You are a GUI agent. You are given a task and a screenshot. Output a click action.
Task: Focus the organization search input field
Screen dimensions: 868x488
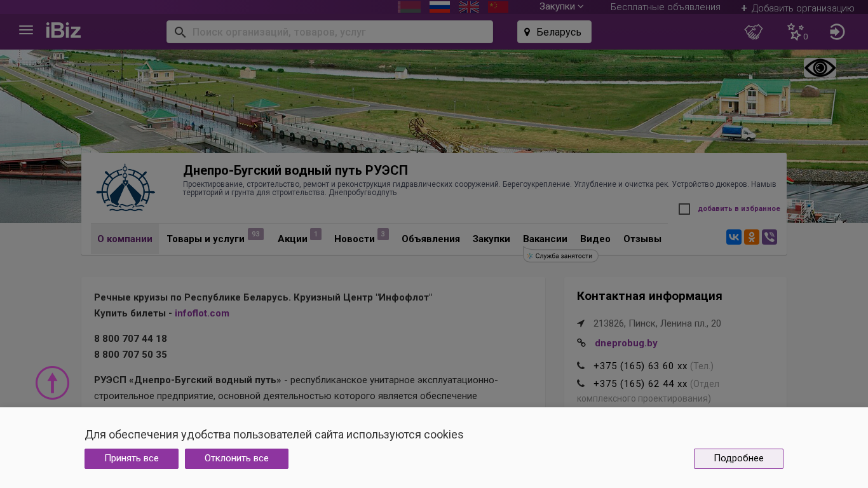point(330,32)
